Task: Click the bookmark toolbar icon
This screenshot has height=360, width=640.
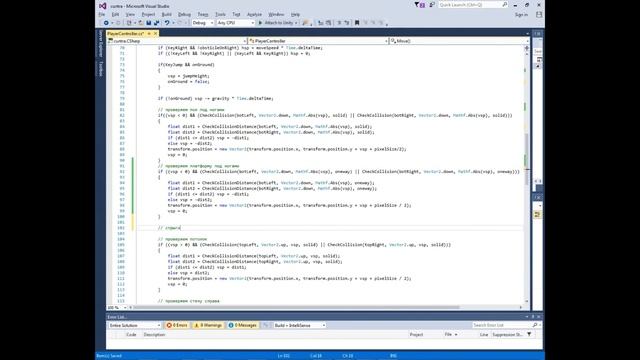Action: pos(357,23)
